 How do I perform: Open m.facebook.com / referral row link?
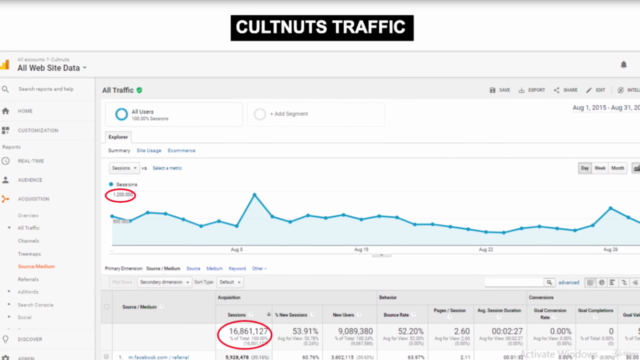[x=158, y=357]
